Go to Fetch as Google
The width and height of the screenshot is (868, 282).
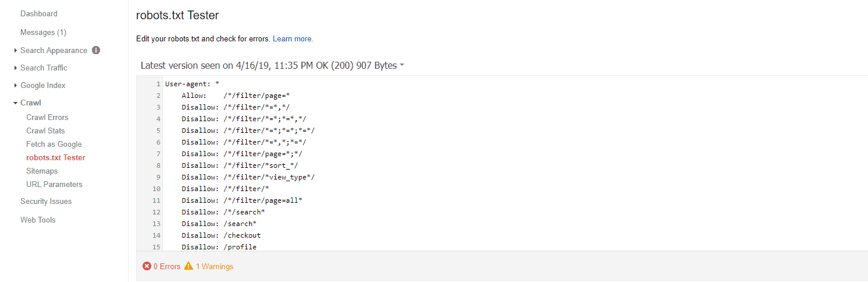tap(54, 144)
